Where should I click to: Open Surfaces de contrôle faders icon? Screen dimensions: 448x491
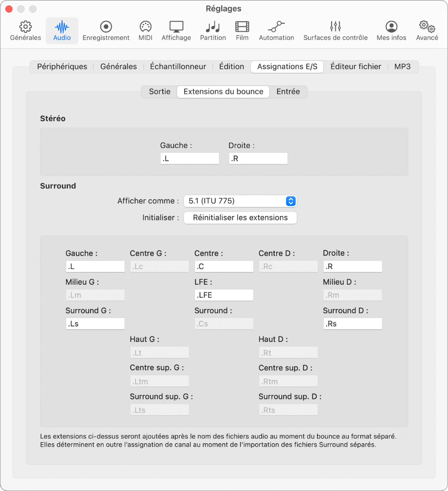pos(335,26)
